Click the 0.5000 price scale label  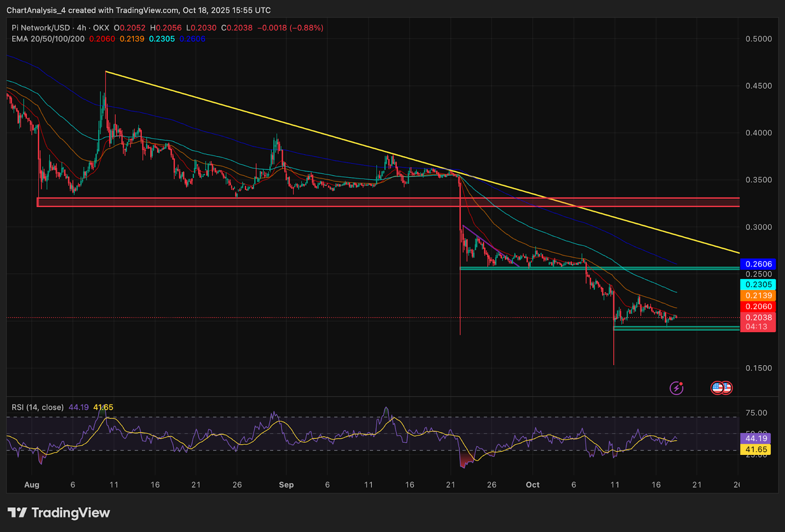coord(759,39)
